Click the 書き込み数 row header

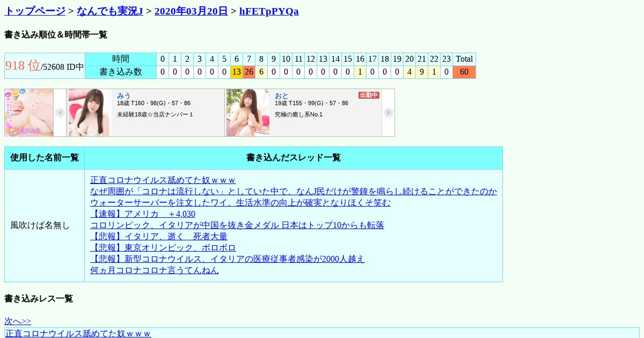coord(121,72)
